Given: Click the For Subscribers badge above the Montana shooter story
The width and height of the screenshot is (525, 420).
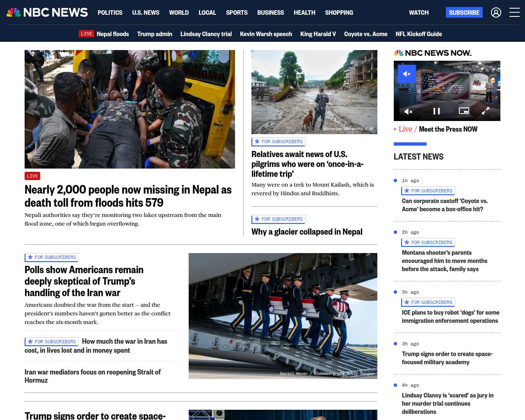Looking at the screenshot, I should pyautogui.click(x=428, y=242).
